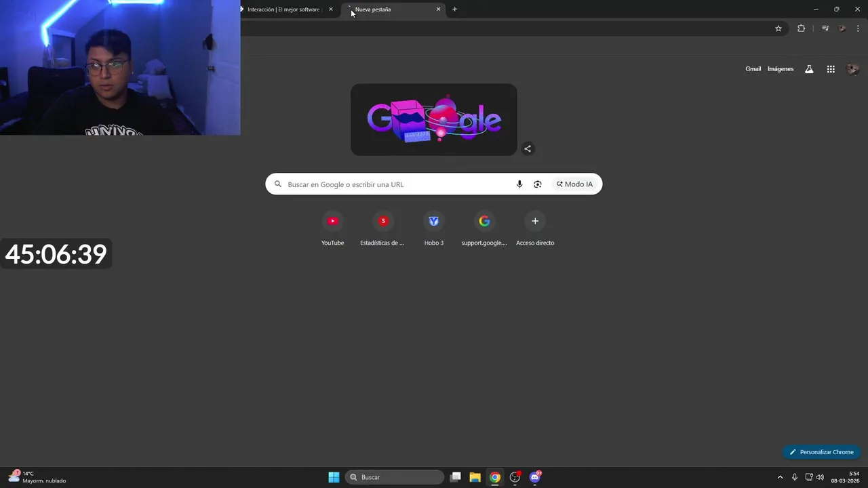
Task: Open Task View from the taskbar
Action: [x=456, y=477]
